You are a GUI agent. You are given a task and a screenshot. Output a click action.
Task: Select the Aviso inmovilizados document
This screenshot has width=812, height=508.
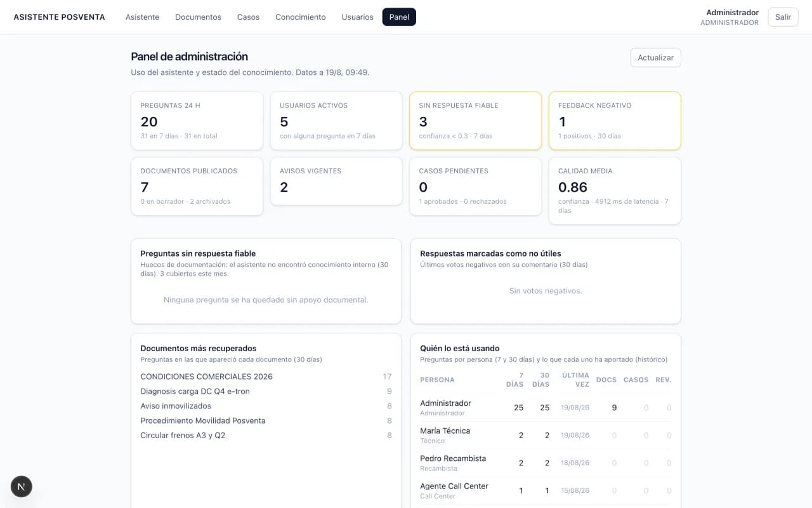(x=176, y=406)
